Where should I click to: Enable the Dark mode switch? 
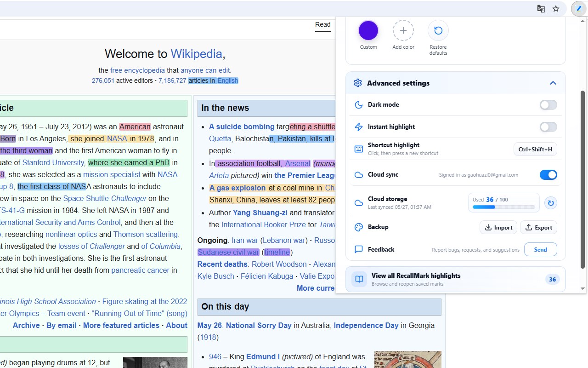click(548, 105)
